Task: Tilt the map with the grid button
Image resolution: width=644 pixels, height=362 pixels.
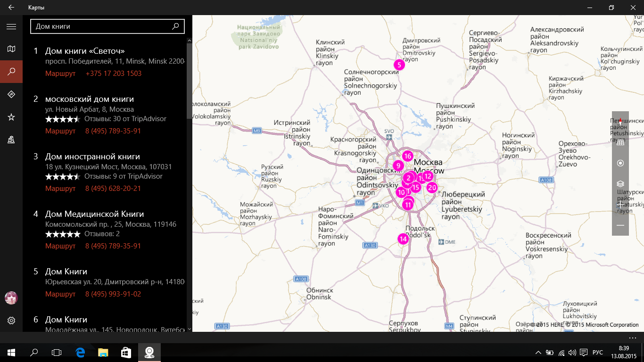Action: click(x=620, y=142)
